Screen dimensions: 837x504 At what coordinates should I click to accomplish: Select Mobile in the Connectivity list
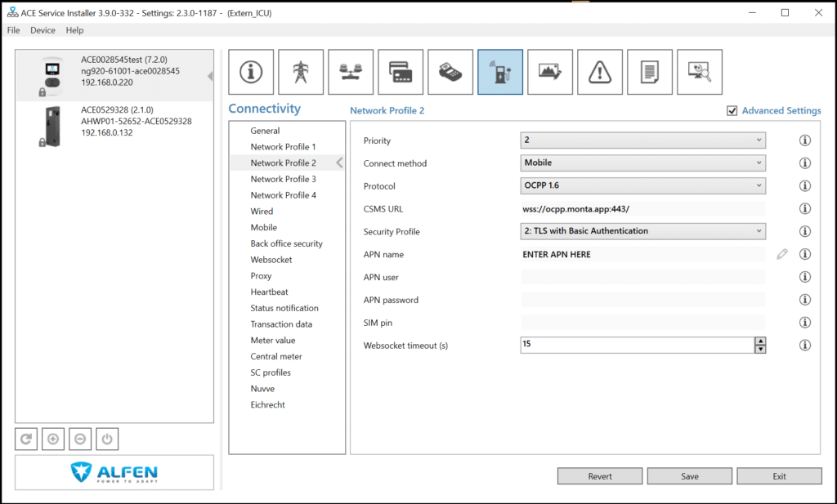(264, 227)
